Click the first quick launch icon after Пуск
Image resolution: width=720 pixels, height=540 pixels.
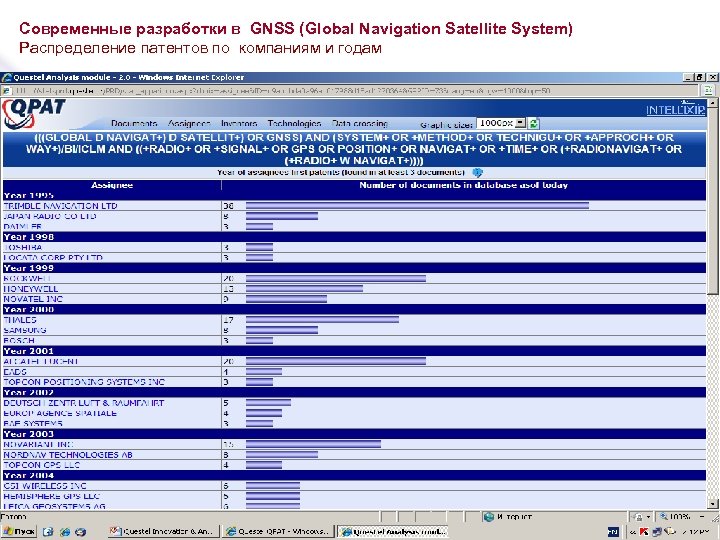[x=48, y=532]
